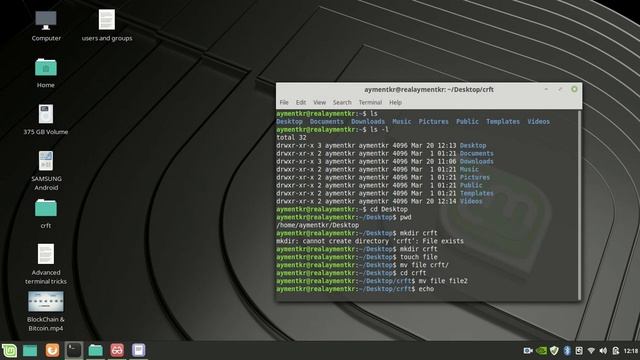Click the 'mv file file2' command text
This screenshot has height=360, width=640.
click(443, 281)
